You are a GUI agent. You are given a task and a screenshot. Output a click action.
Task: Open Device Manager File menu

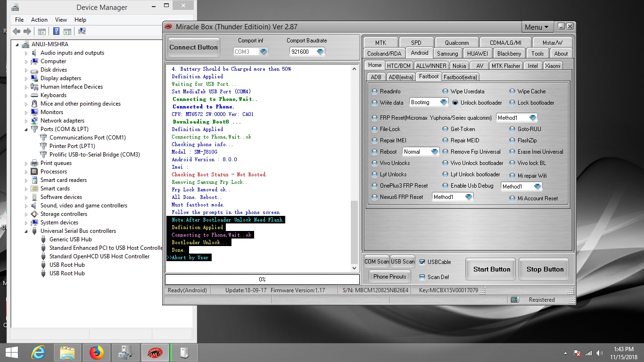tap(19, 20)
